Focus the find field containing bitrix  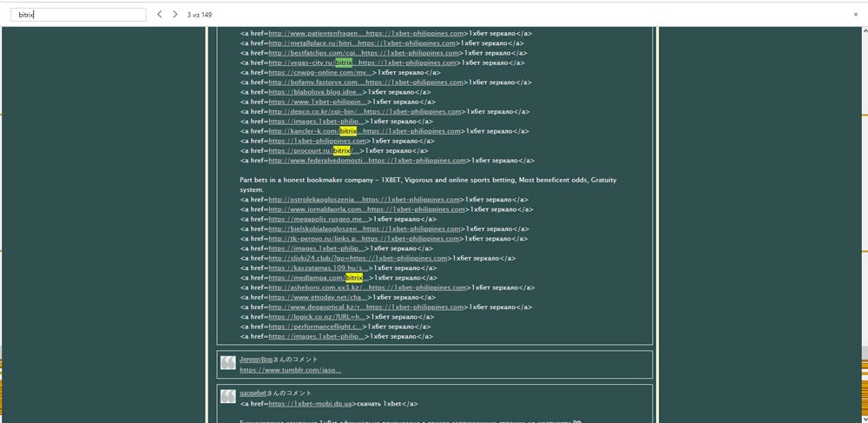pyautogui.click(x=78, y=15)
